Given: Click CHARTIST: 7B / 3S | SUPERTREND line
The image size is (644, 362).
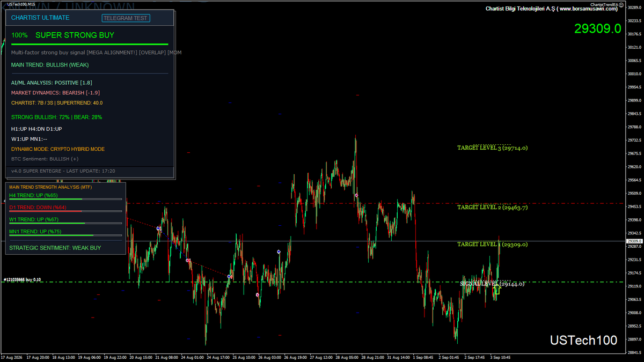Looking at the screenshot, I should (57, 102).
